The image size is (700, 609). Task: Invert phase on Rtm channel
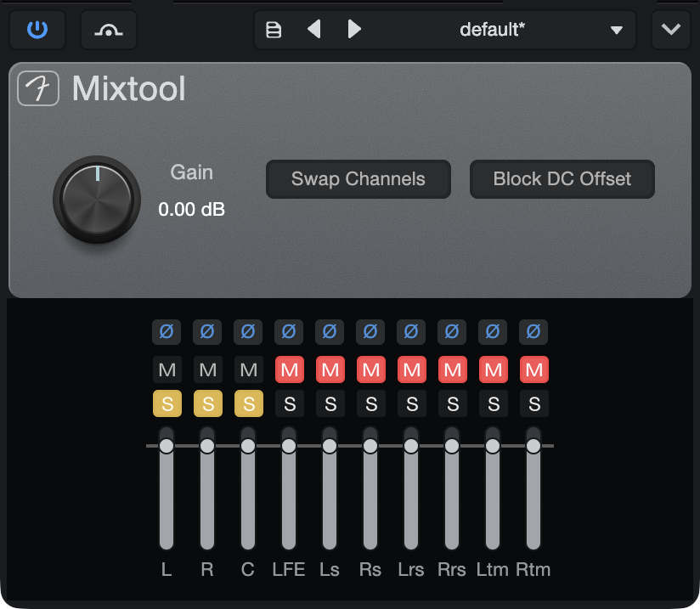(533, 332)
